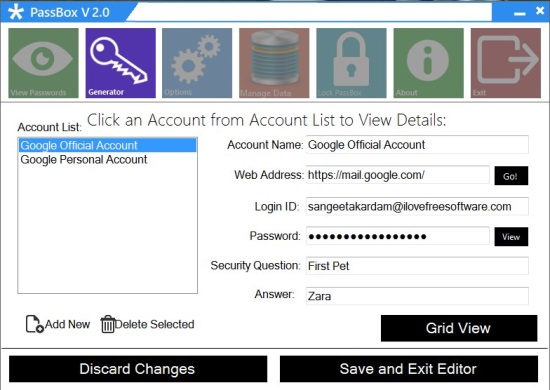Click the Add New document icon

[34, 324]
